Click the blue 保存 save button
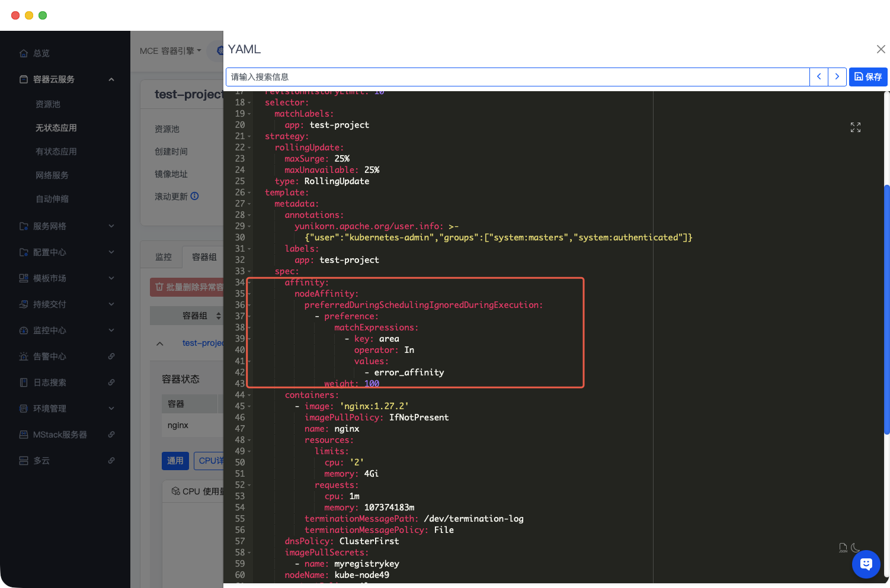Image resolution: width=890 pixels, height=588 pixels. click(x=867, y=76)
